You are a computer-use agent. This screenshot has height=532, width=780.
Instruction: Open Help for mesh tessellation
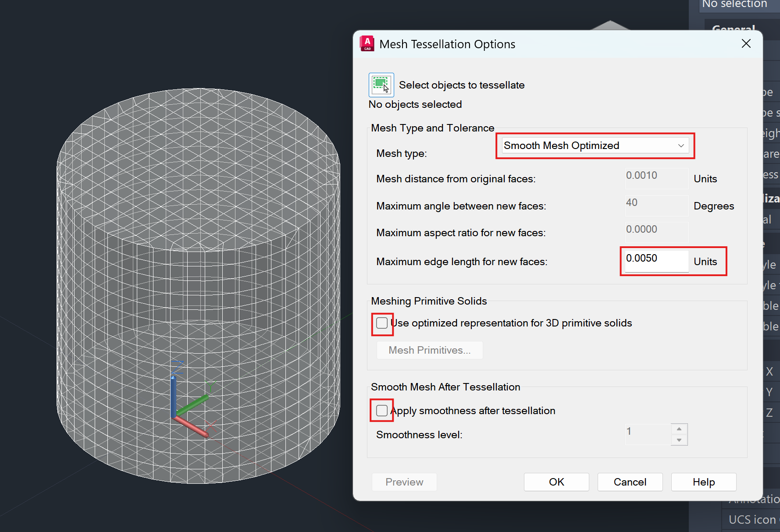coord(704,482)
